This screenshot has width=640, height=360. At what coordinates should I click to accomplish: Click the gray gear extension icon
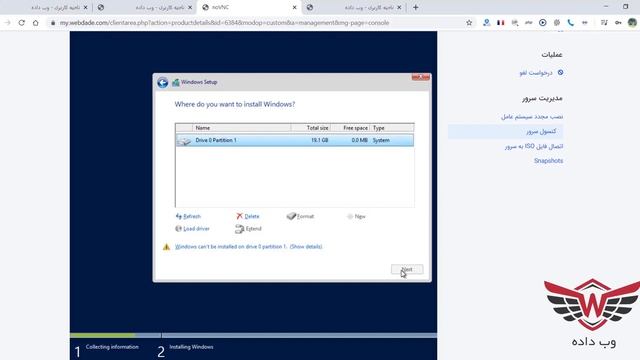tap(557, 23)
